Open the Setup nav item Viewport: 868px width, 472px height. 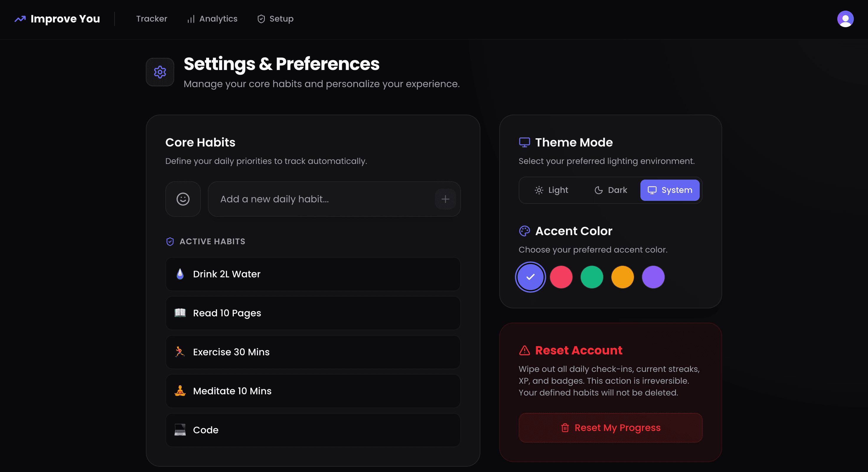275,19
